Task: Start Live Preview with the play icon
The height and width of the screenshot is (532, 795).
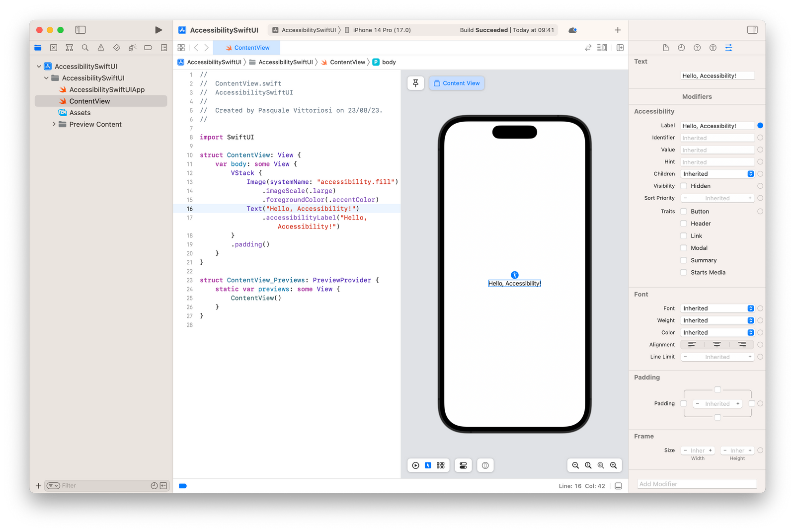Action: [416, 465]
